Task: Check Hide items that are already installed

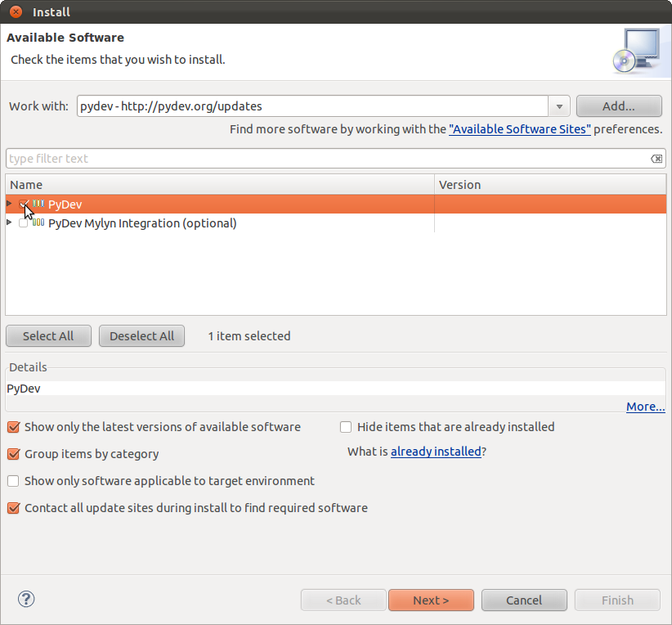Action: [346, 427]
